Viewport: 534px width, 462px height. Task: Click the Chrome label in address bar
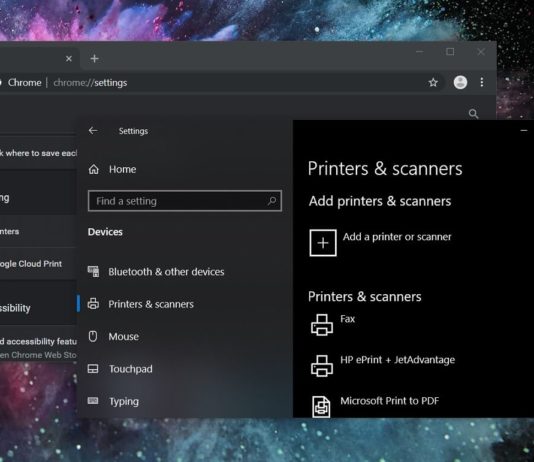pos(25,83)
